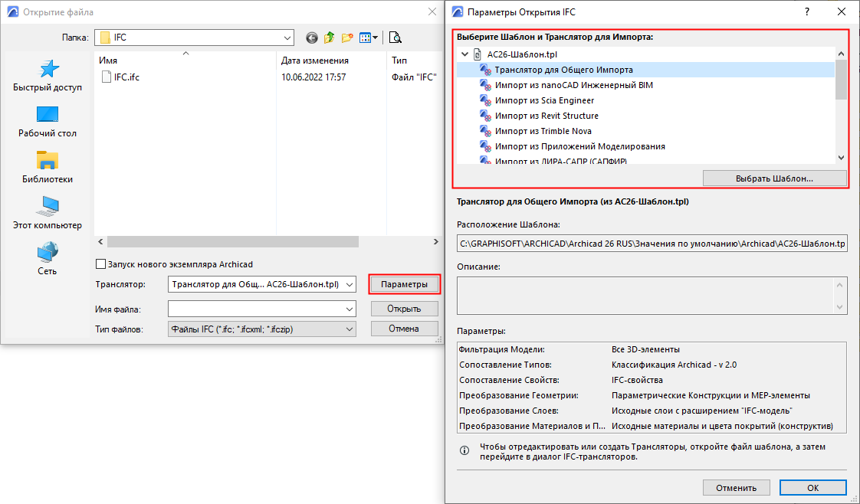Viewport: 860px width, 504px height.
Task: Go up one folder level icon
Action: pyautogui.click(x=329, y=38)
